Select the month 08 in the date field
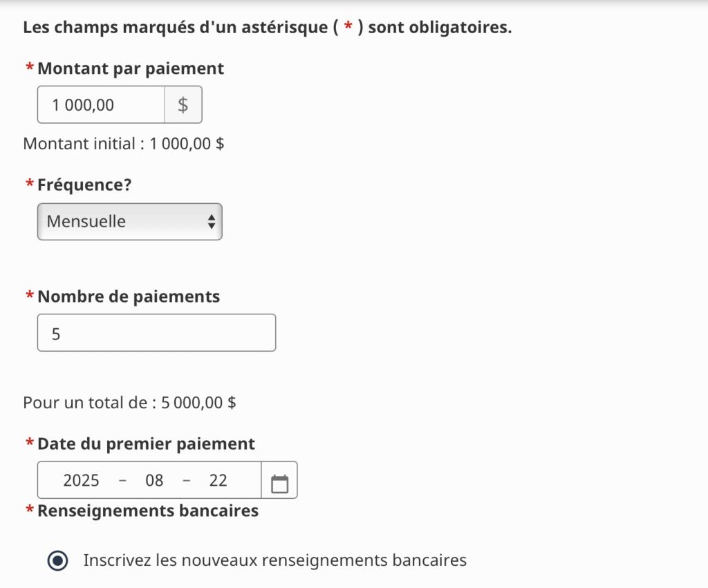708x588 pixels. tap(154, 481)
